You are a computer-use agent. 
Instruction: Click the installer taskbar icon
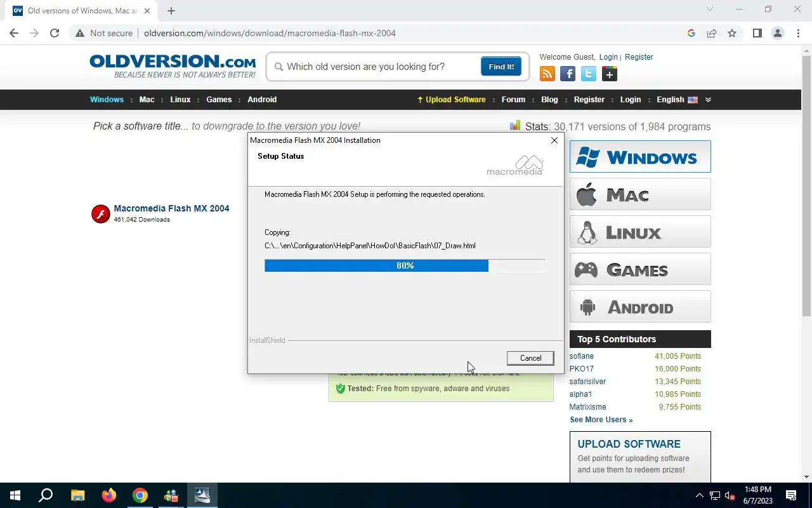click(x=202, y=495)
